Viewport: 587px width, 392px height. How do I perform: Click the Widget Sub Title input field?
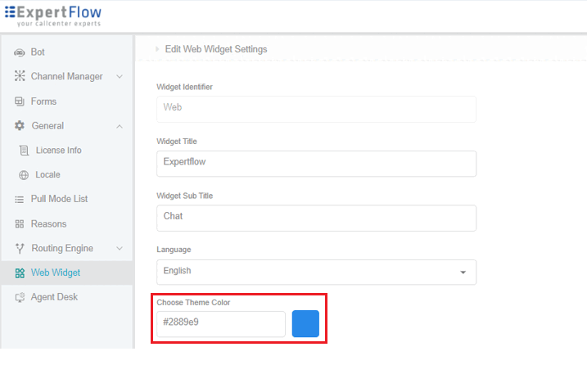pos(316,218)
